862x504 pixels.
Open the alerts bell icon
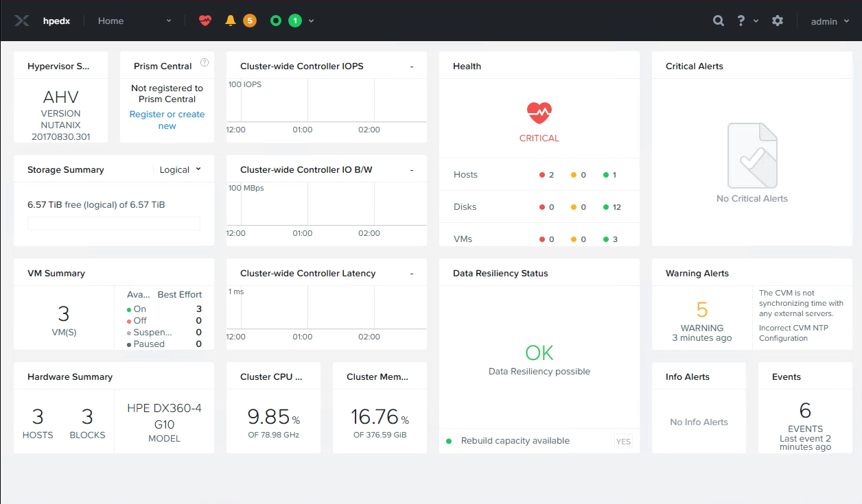[x=231, y=21]
